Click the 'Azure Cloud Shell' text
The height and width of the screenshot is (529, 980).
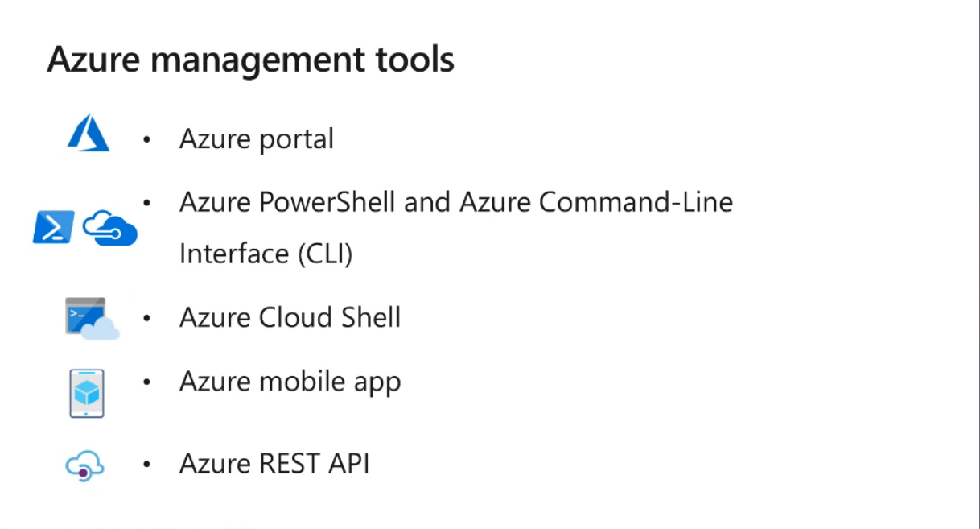point(290,317)
